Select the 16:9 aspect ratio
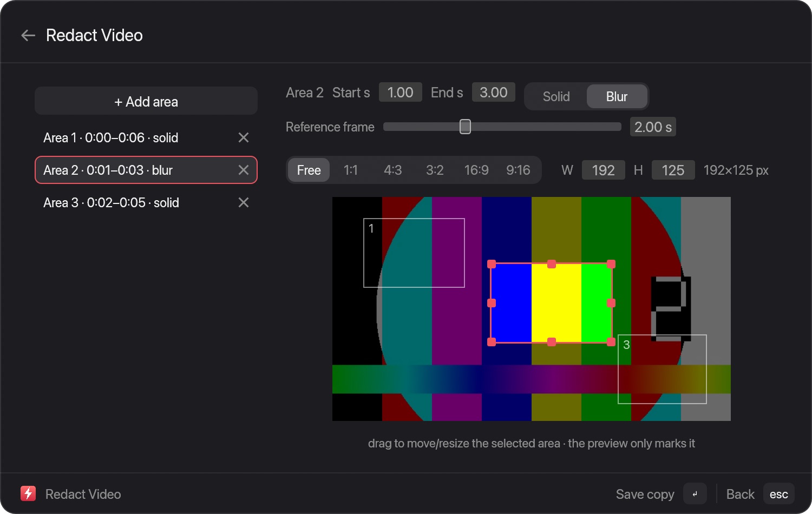The image size is (812, 514). 476,170
